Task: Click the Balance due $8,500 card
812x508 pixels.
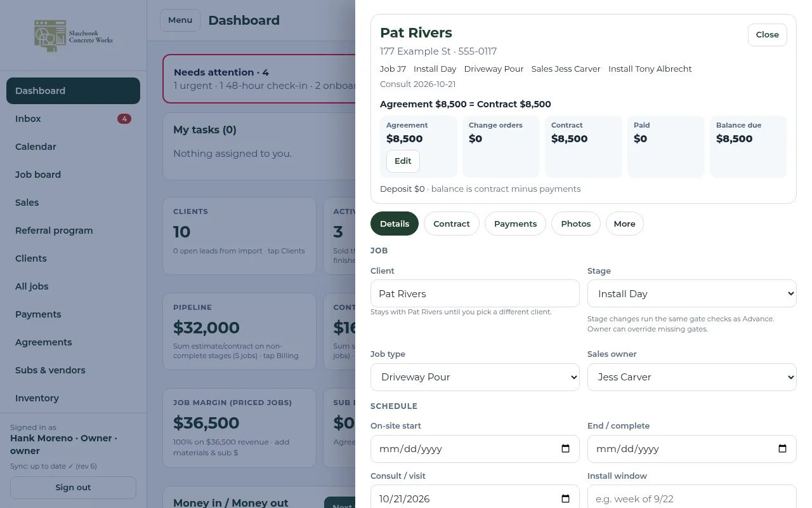Action: click(749, 147)
